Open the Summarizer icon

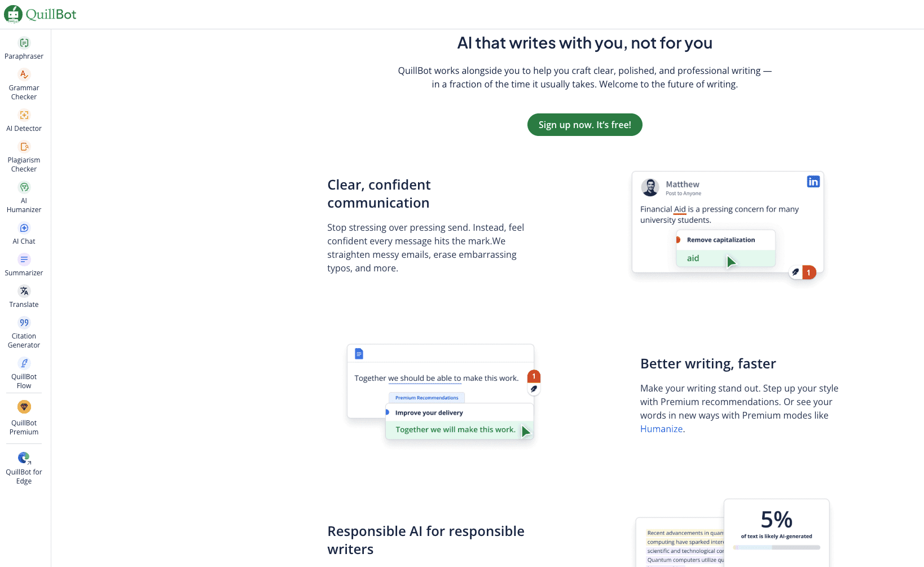(24, 260)
